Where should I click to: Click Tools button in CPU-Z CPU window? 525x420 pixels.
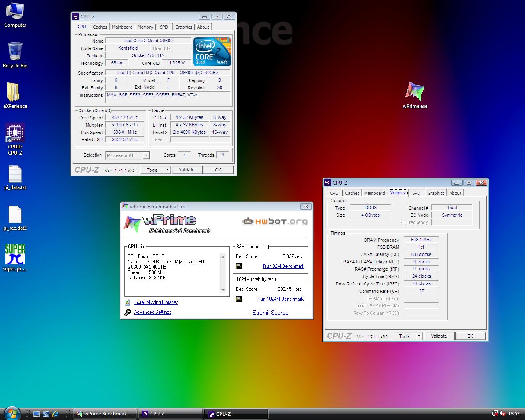(x=152, y=170)
